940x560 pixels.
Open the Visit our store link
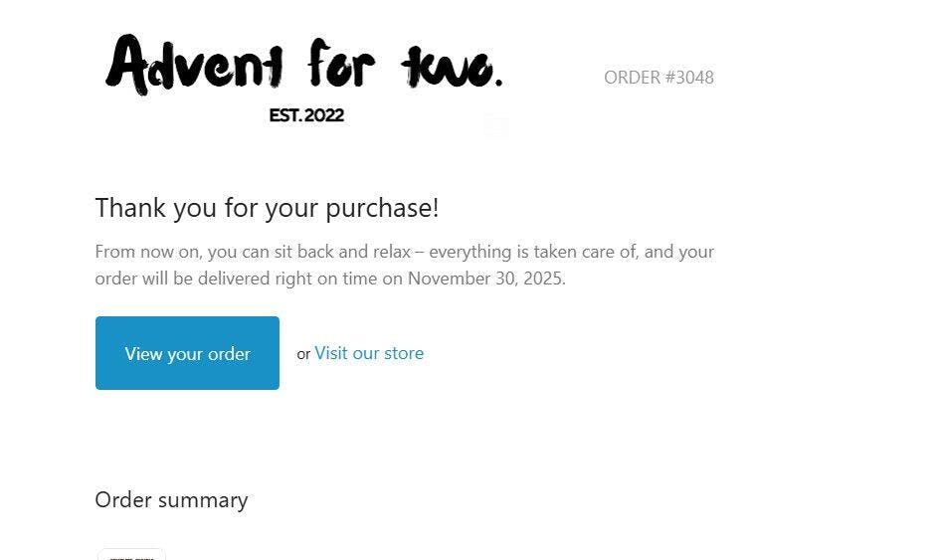(x=369, y=353)
